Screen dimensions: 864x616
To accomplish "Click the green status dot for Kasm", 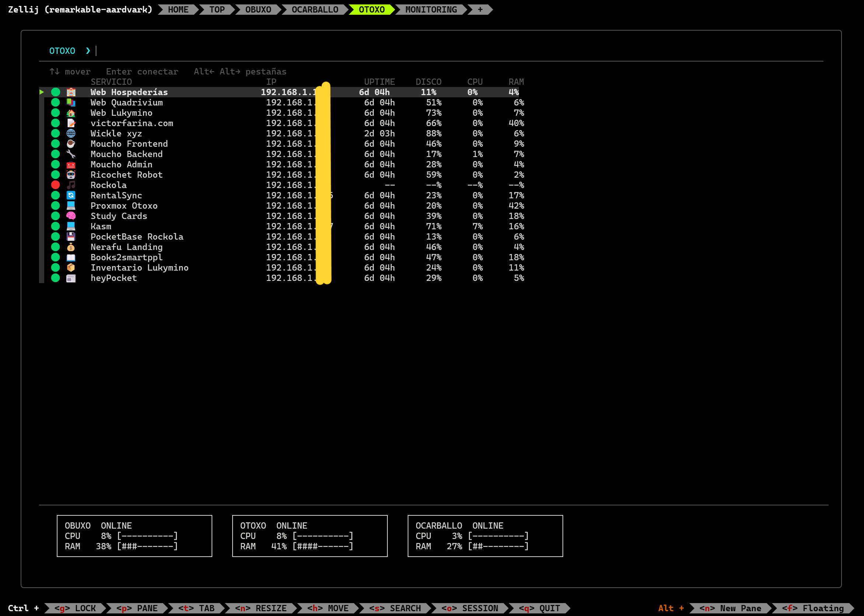I will pos(55,226).
